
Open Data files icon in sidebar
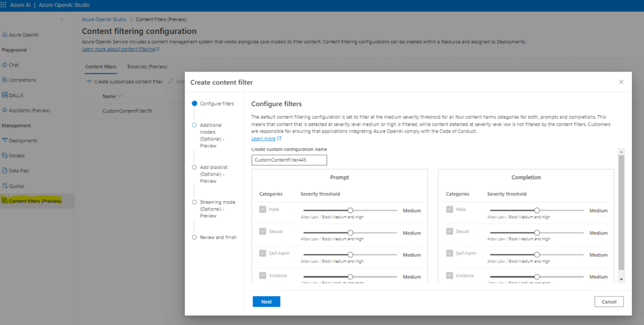(x=5, y=170)
